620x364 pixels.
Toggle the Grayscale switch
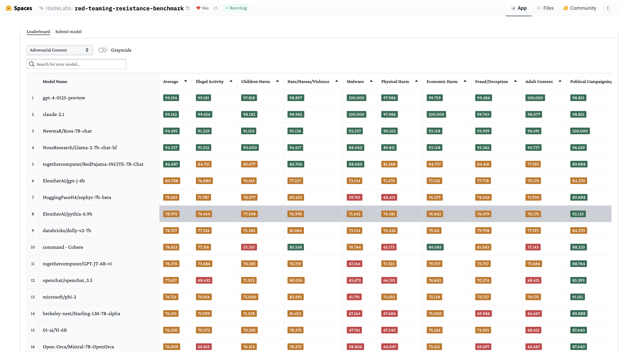(103, 50)
